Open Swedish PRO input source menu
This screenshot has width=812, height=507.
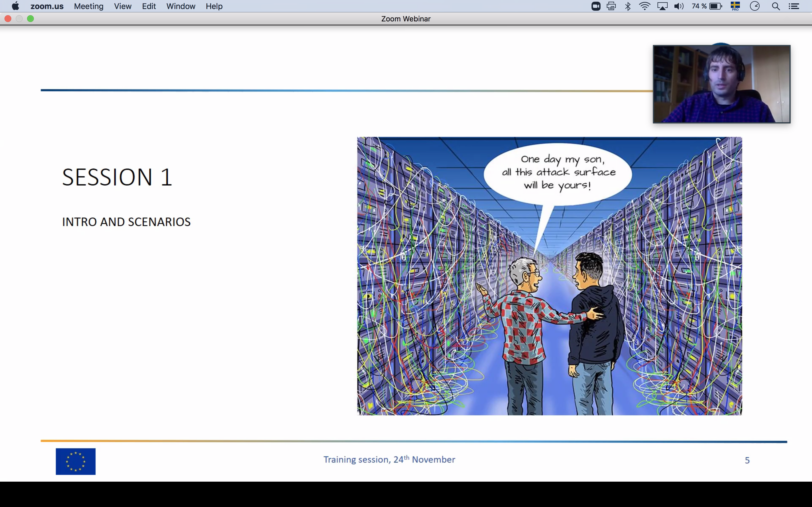[735, 6]
